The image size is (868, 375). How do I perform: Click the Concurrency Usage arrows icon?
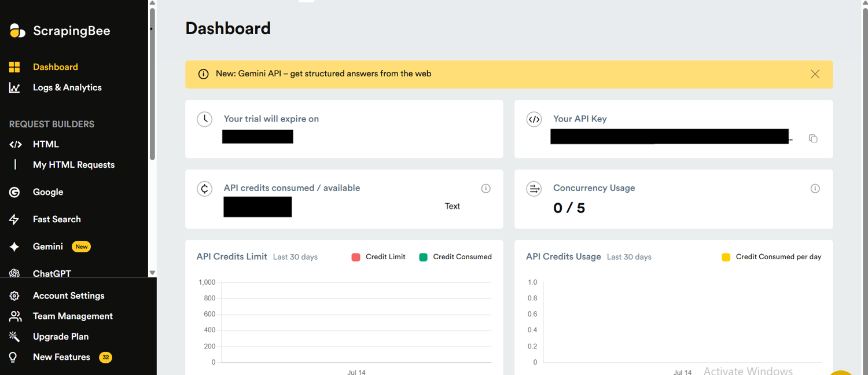click(x=534, y=189)
